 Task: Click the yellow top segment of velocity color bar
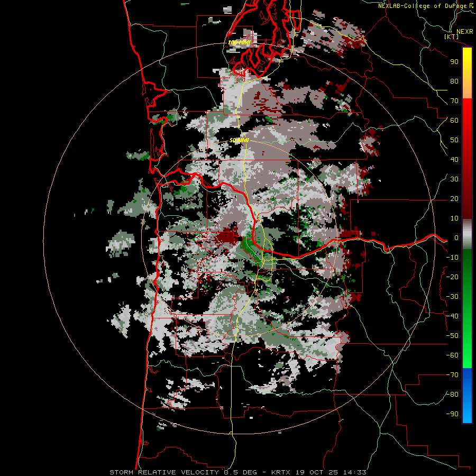(467, 73)
